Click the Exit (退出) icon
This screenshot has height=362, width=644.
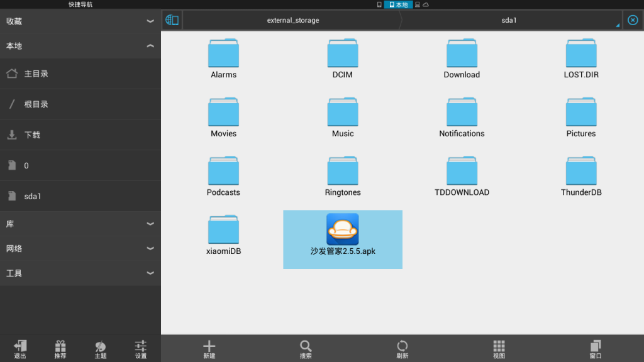pos(20,349)
